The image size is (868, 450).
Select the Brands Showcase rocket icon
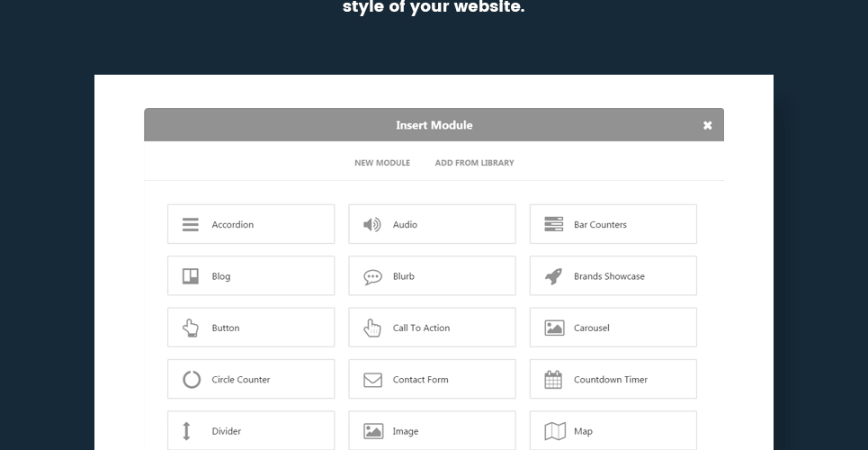(x=554, y=276)
